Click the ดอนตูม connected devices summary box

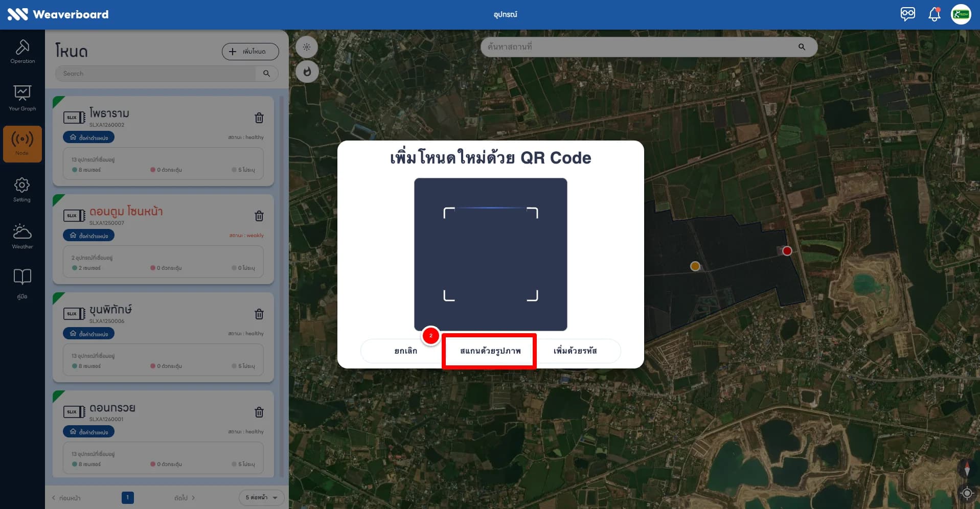point(163,262)
